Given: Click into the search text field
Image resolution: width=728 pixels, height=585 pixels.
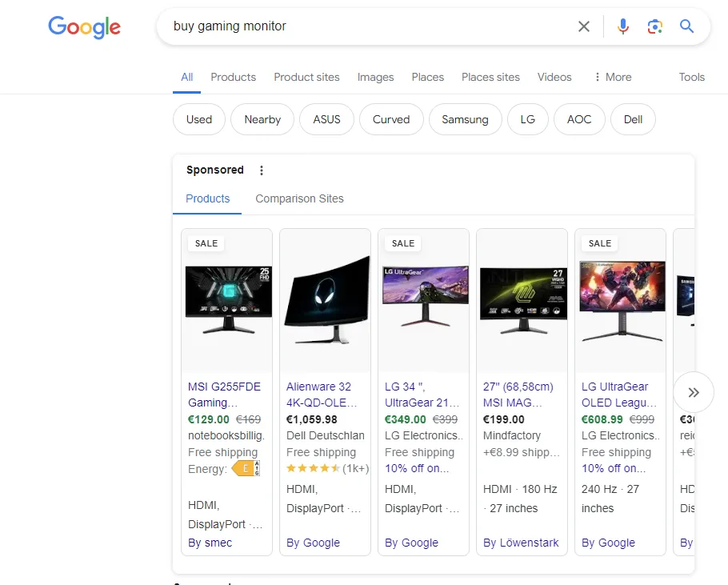Looking at the screenshot, I should (x=360, y=26).
